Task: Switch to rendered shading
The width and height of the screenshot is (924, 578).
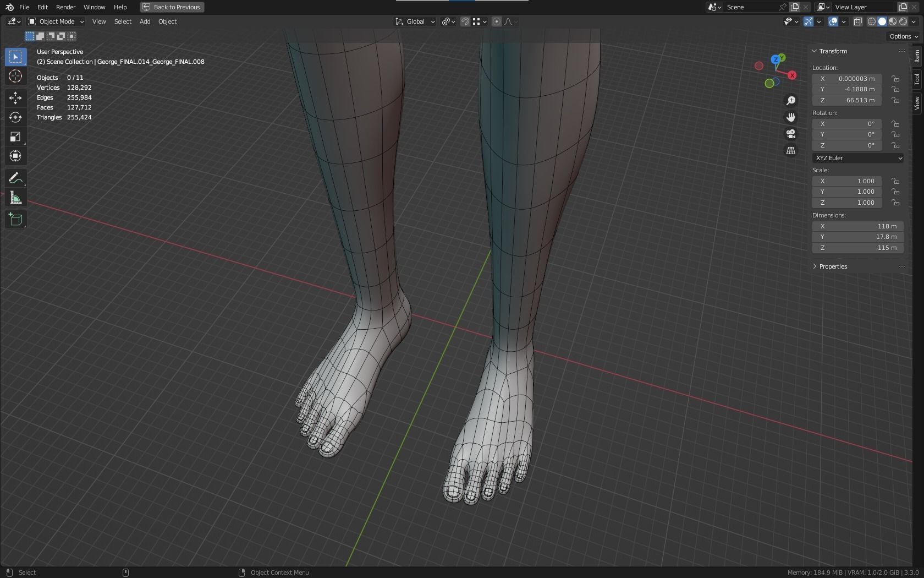Action: click(x=903, y=21)
